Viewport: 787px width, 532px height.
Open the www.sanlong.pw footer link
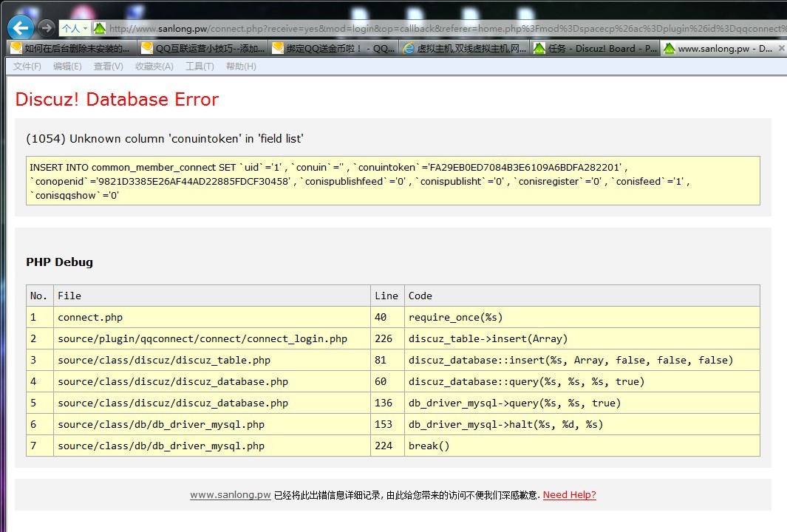[230, 495]
